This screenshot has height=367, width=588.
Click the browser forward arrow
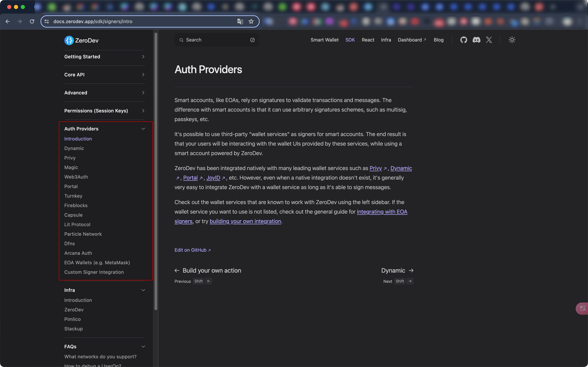tap(19, 21)
